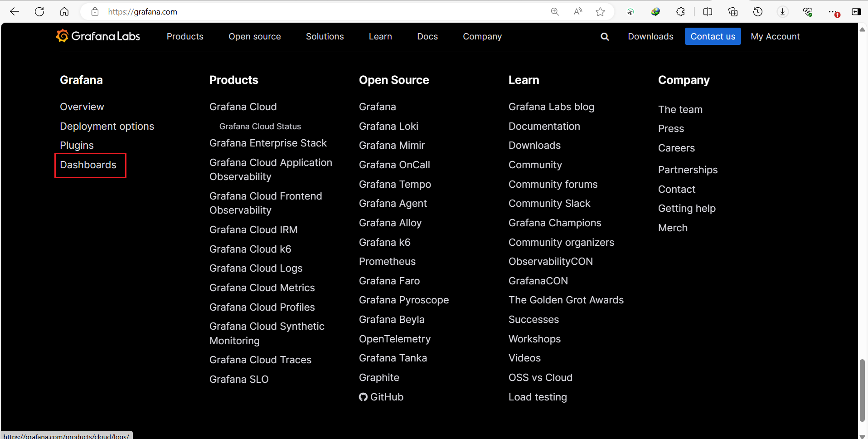
Task: Click the Careers link under Company
Action: [676, 148]
